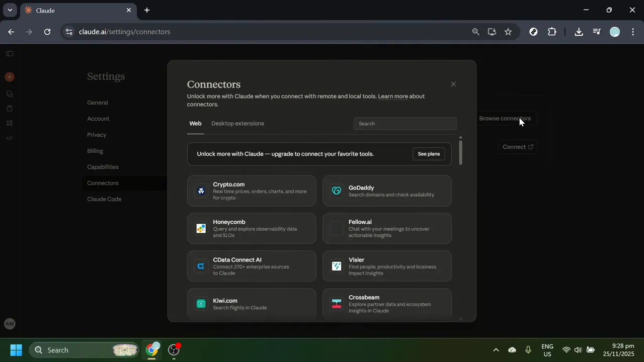Open Billing settings section
The height and width of the screenshot is (362, 644).
[95, 151]
